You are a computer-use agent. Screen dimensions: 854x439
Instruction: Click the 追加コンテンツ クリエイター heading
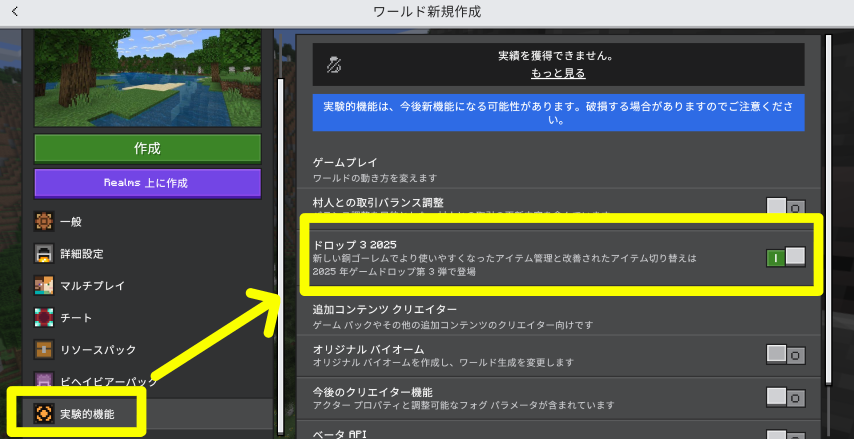[385, 309]
